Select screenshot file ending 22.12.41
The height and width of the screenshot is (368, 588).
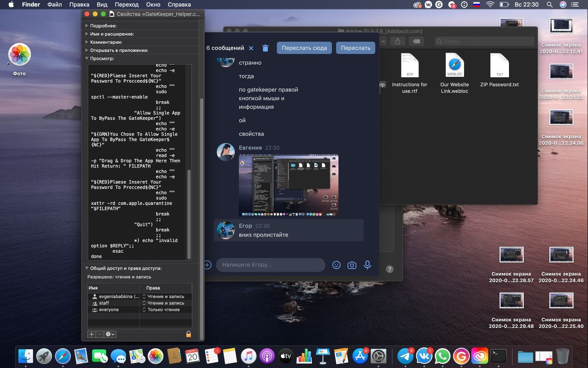[x=561, y=36]
